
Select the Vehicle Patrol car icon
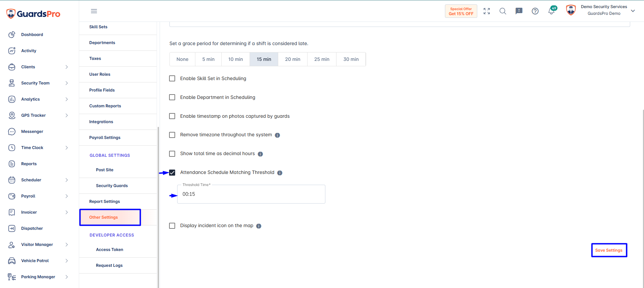(x=12, y=261)
